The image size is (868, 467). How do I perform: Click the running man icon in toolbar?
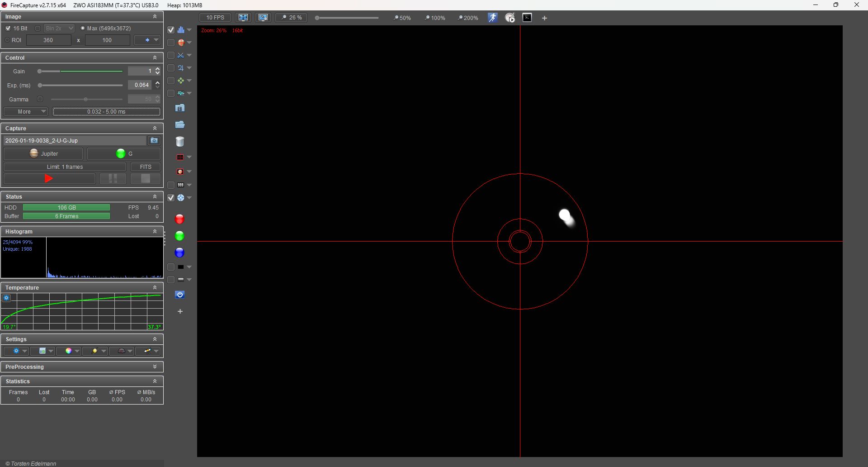click(492, 18)
